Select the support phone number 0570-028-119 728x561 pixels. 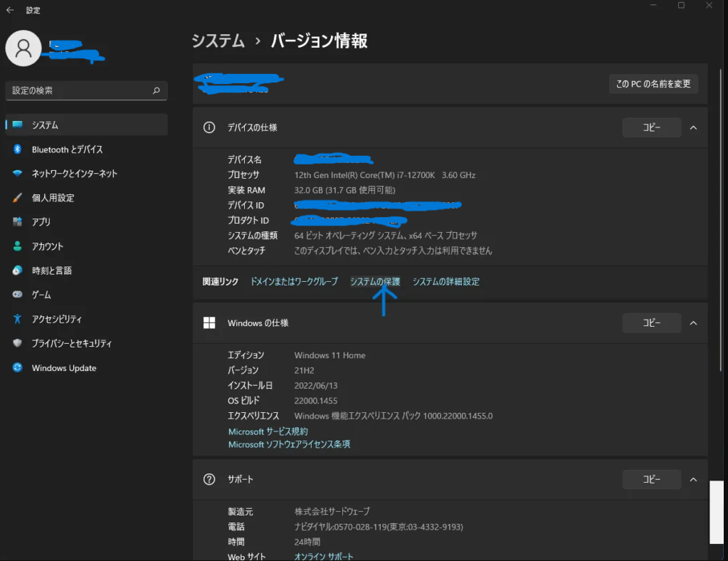379,527
